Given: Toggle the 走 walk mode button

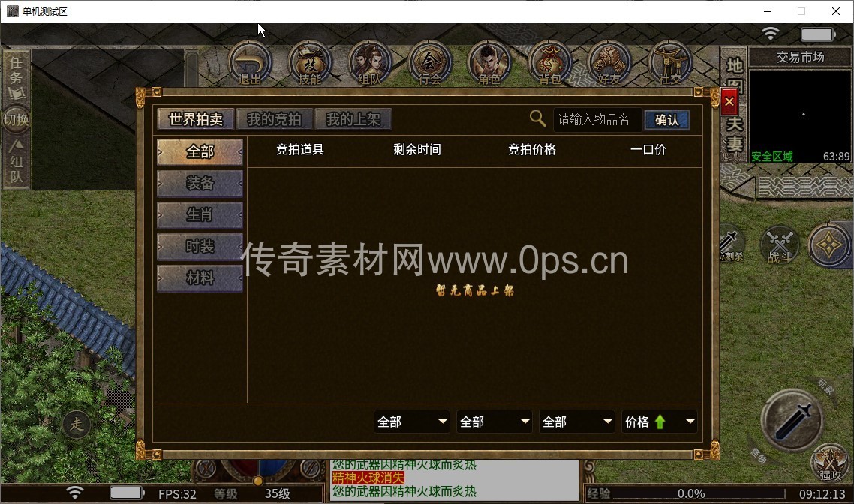Looking at the screenshot, I should (x=77, y=424).
